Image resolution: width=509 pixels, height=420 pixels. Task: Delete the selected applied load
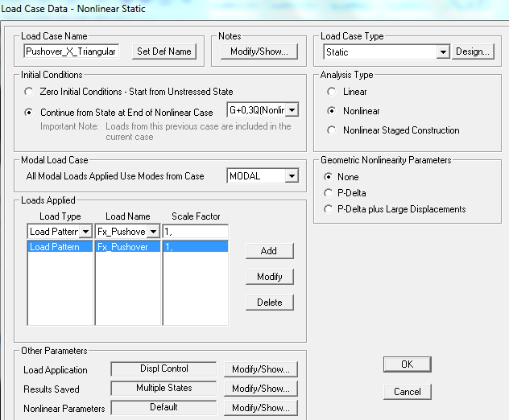[x=270, y=303]
